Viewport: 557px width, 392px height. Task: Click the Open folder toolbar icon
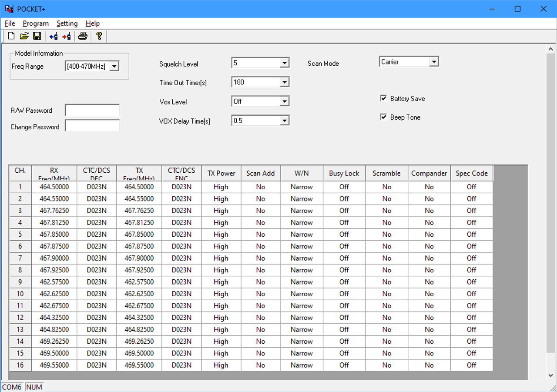[24, 36]
